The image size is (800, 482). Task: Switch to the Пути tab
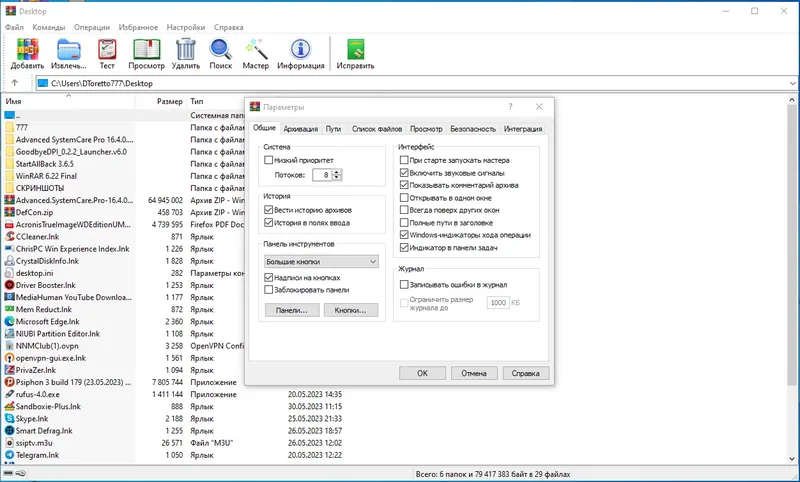tap(333, 129)
